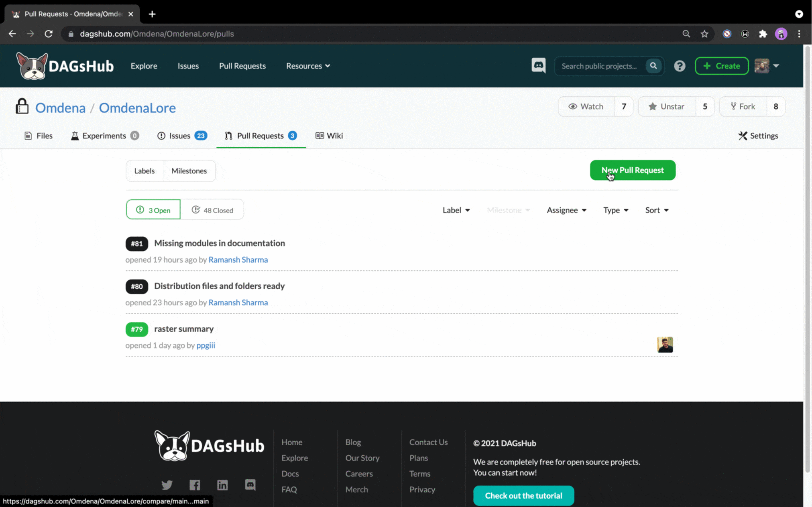Click the first extension icon in toolbar
The image size is (812, 507).
[x=727, y=34]
